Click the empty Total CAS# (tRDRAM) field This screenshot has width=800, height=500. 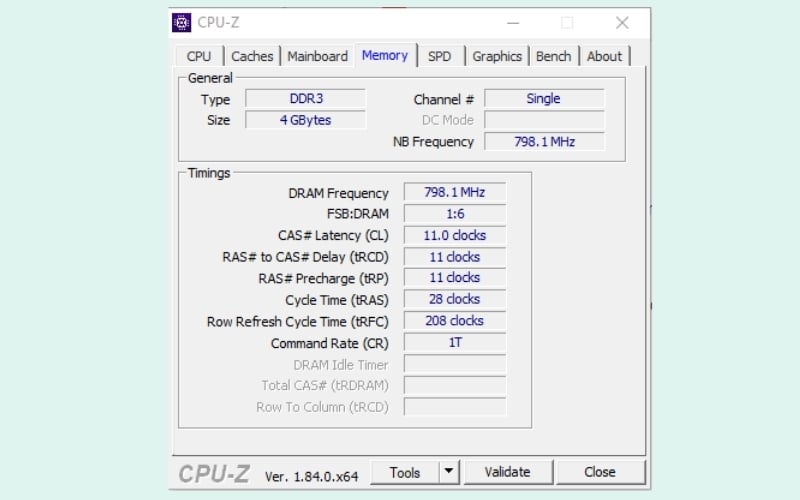455,385
